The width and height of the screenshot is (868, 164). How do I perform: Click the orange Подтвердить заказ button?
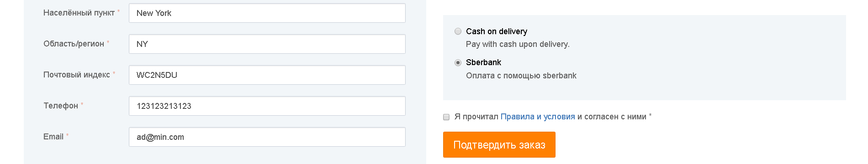tap(499, 145)
